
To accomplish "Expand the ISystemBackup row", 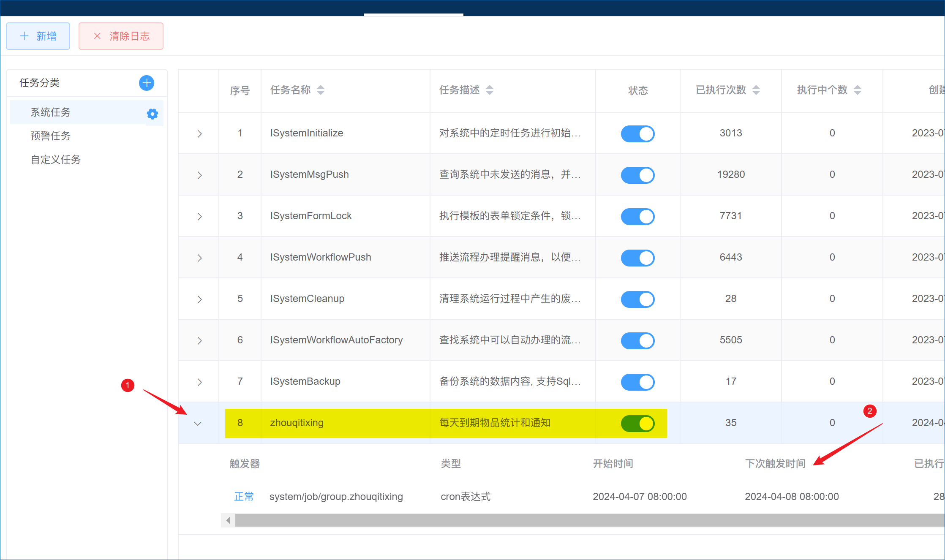I will click(x=199, y=382).
